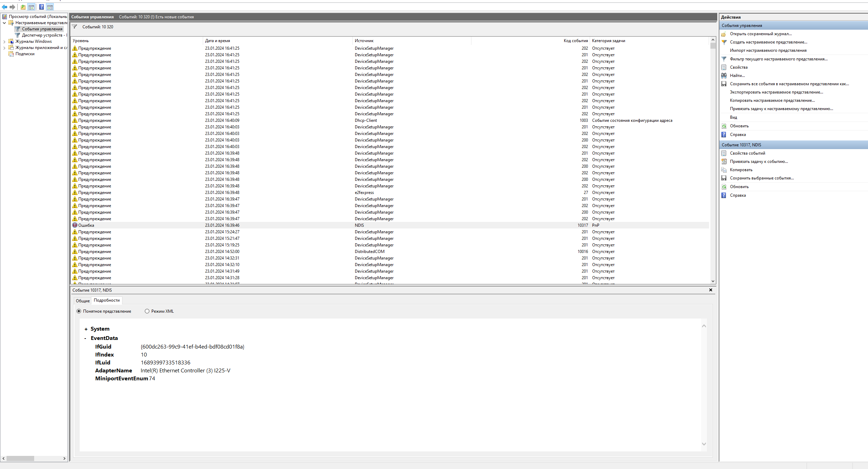The width and height of the screenshot is (868, 469).
Task: Click the attach task to event icon
Action: coord(724,162)
